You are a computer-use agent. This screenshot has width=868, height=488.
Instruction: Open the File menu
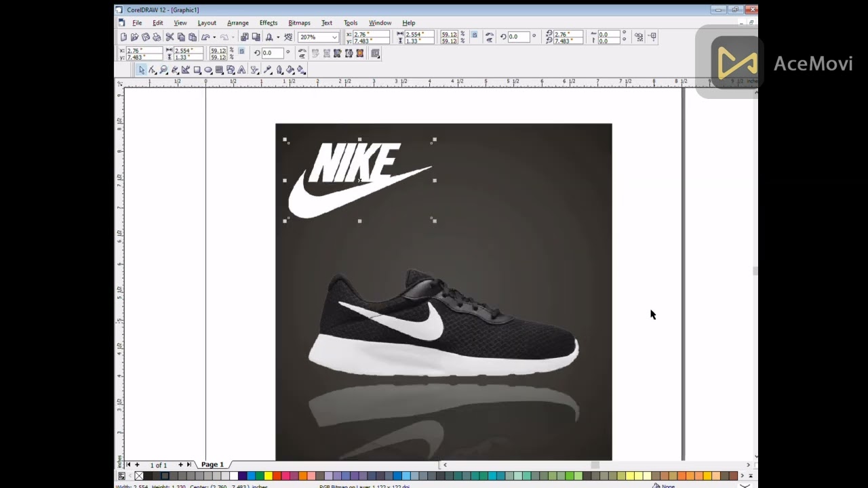137,22
